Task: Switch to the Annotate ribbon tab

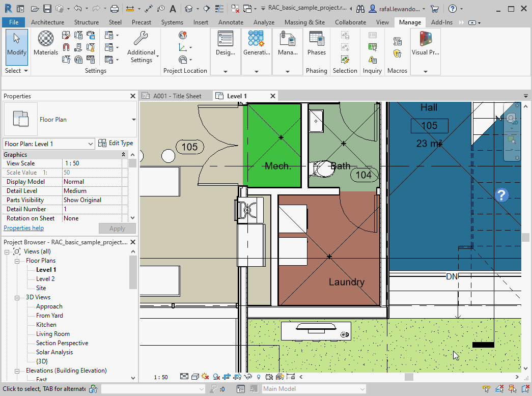Action: coord(231,22)
